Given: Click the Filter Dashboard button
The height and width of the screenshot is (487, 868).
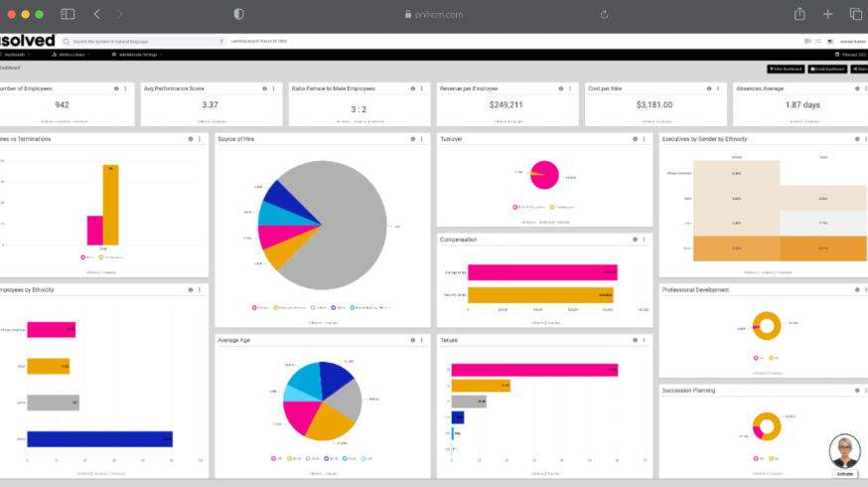Looking at the screenshot, I should click(x=785, y=69).
